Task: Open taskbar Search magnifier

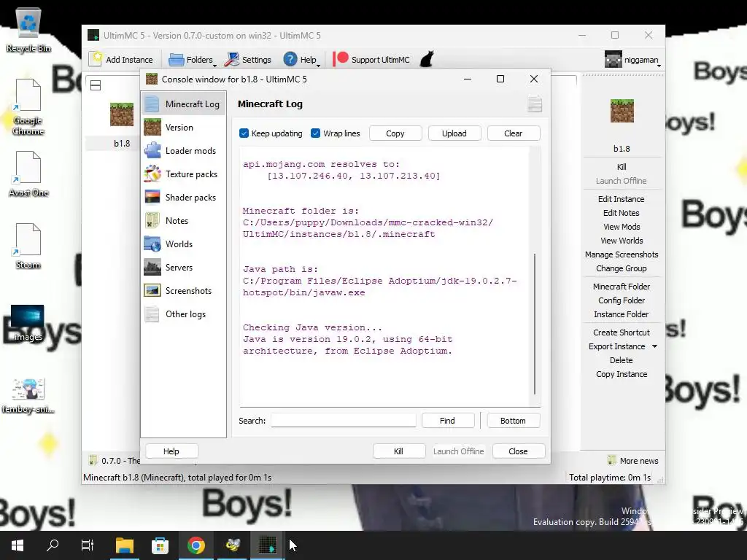Action: [53, 545]
